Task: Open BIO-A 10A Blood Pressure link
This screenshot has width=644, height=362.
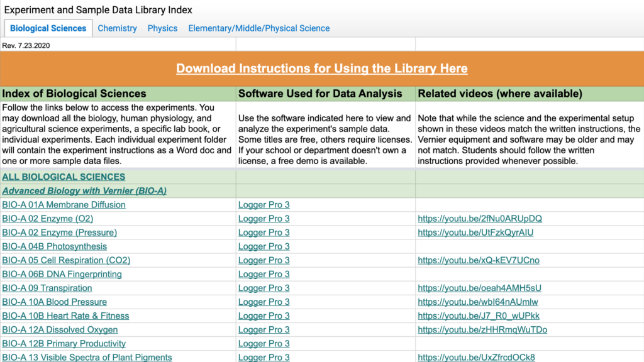Action: tap(54, 302)
